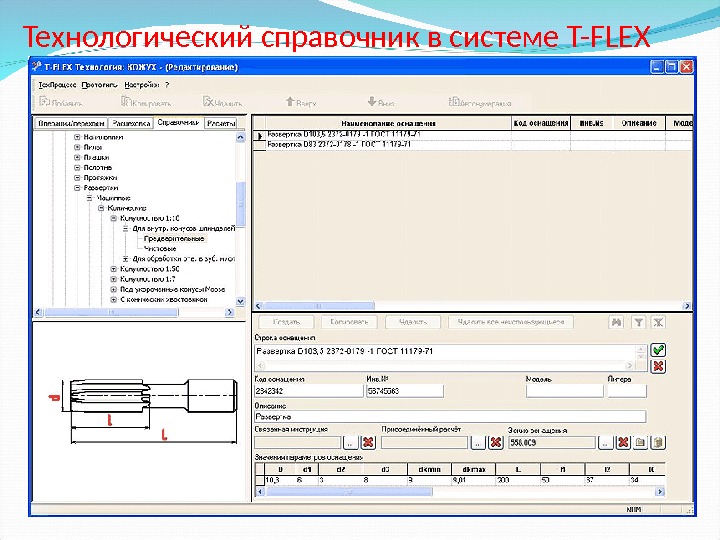Expand С коническим хвостовиком node
The image size is (720, 540).
(113, 299)
